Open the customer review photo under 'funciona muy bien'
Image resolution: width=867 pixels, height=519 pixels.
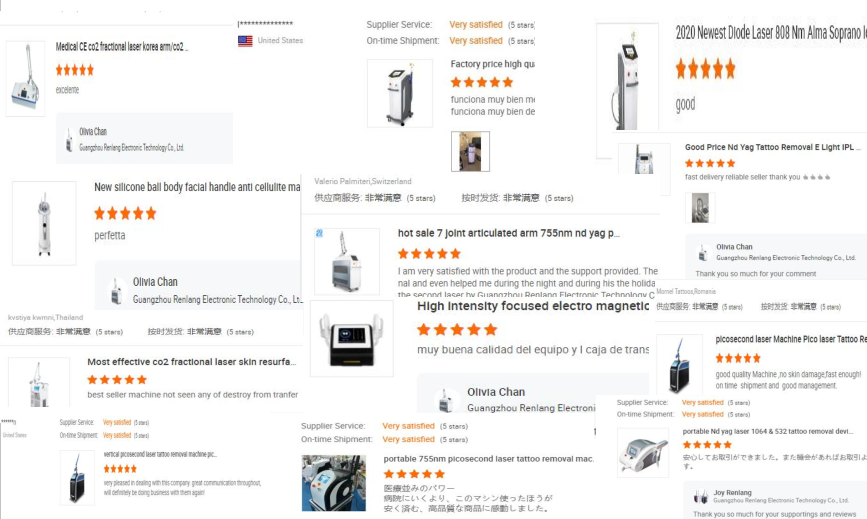(x=470, y=151)
